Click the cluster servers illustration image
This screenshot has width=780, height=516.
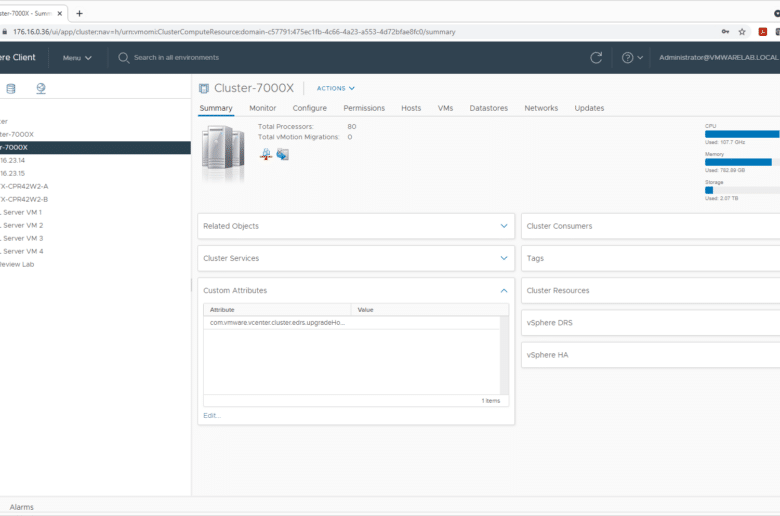pyautogui.click(x=223, y=152)
